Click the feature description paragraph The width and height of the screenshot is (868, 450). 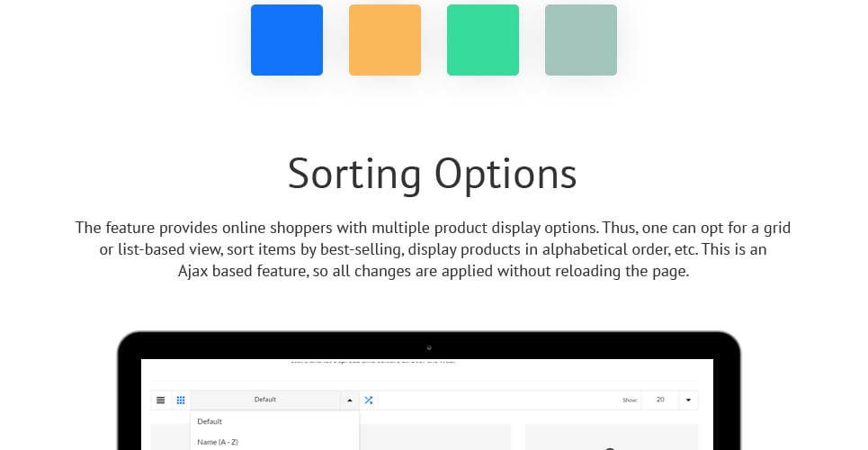(x=433, y=249)
